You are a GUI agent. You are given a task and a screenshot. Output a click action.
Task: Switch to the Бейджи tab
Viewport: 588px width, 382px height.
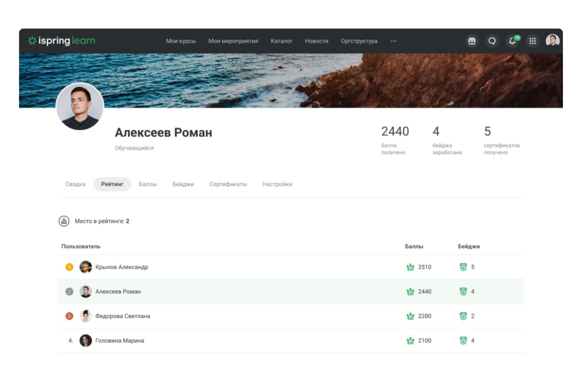(x=183, y=184)
